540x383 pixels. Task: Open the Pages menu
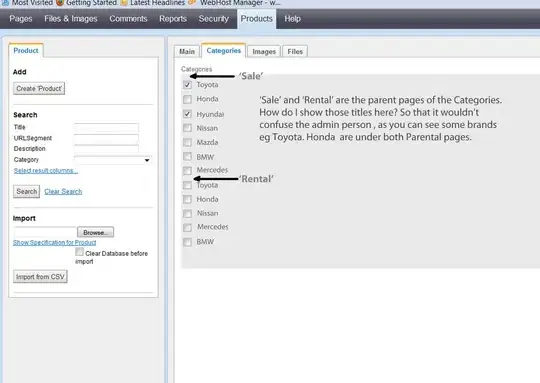point(21,19)
